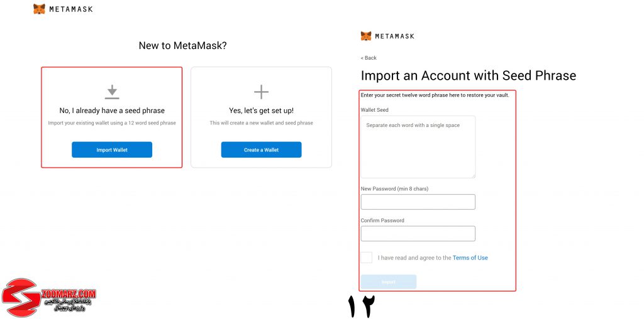Select the "No, I already have a seed phrase" card
The image size is (644, 319).
[112, 117]
